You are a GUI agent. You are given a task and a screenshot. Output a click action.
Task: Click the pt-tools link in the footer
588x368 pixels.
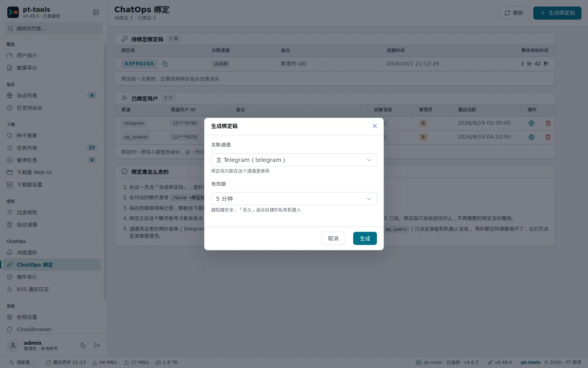tap(530, 362)
